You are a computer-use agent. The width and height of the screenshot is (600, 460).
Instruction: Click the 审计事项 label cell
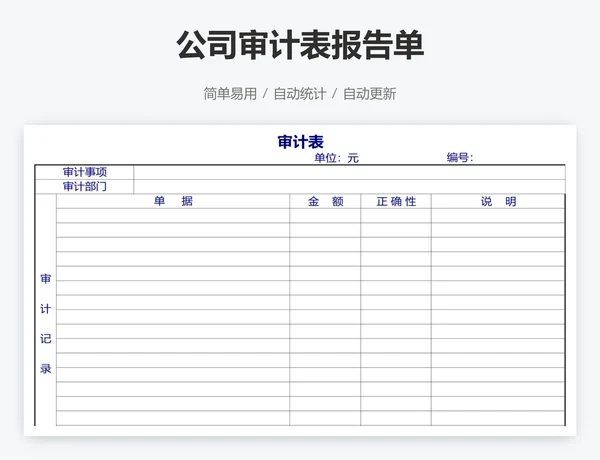coord(85,172)
